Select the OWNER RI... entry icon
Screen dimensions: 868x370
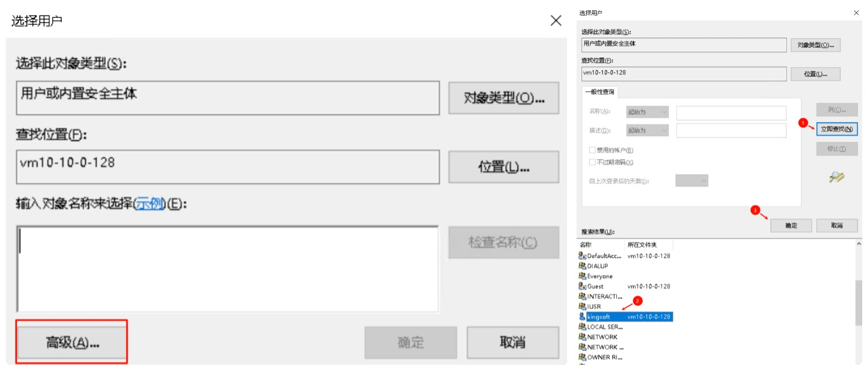coord(582,357)
